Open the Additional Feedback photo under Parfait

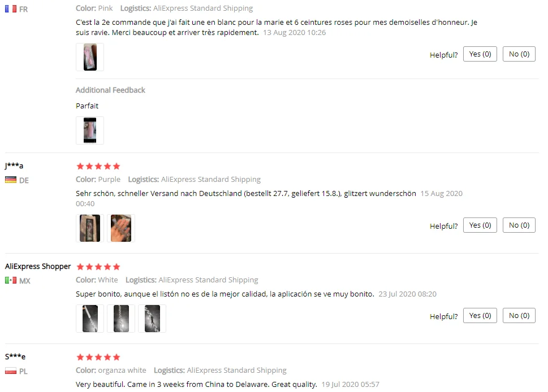pyautogui.click(x=90, y=130)
